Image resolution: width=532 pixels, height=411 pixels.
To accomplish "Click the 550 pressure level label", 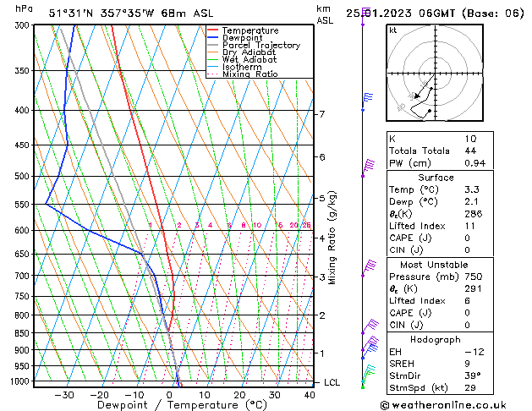I will coord(24,205).
